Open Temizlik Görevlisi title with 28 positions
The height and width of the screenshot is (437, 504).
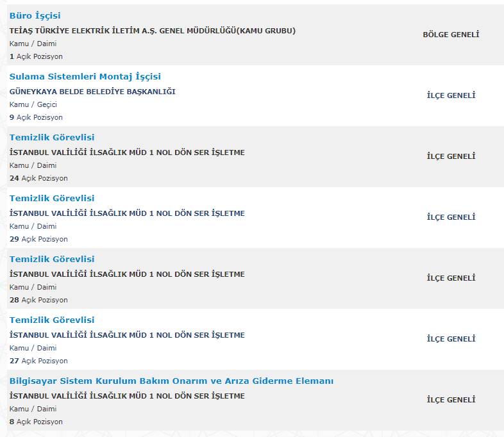pyautogui.click(x=51, y=259)
